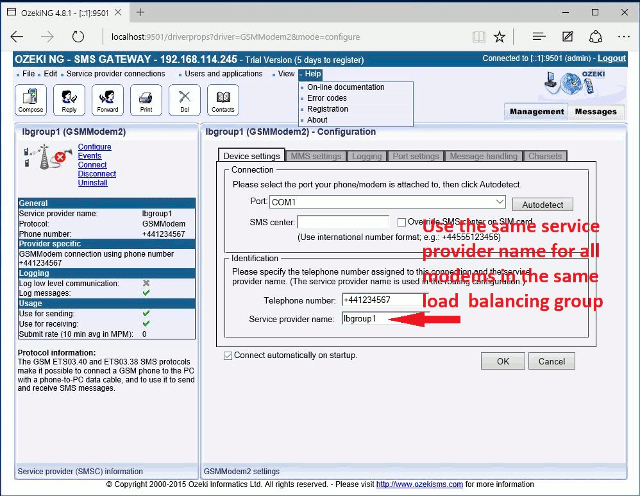The image size is (640, 496).
Task: Select Registration from Help menu
Action: (328, 109)
